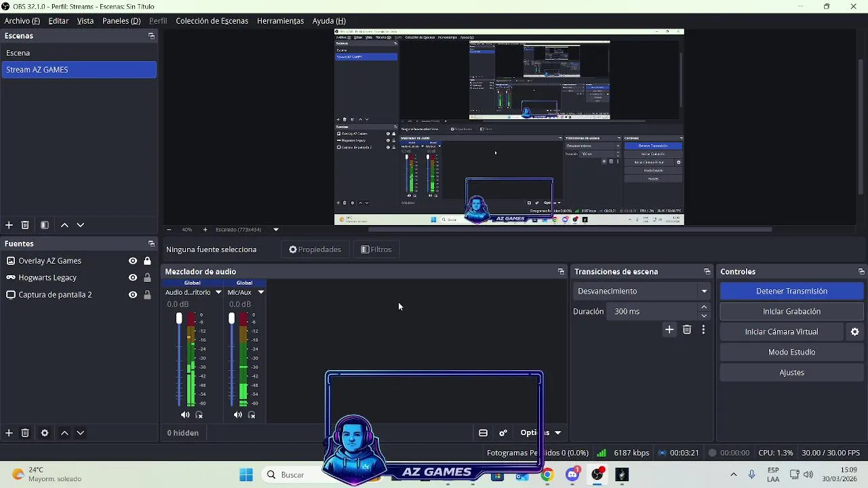The width and height of the screenshot is (868, 488).
Task: Click Iniciar Grabación button
Action: (791, 311)
